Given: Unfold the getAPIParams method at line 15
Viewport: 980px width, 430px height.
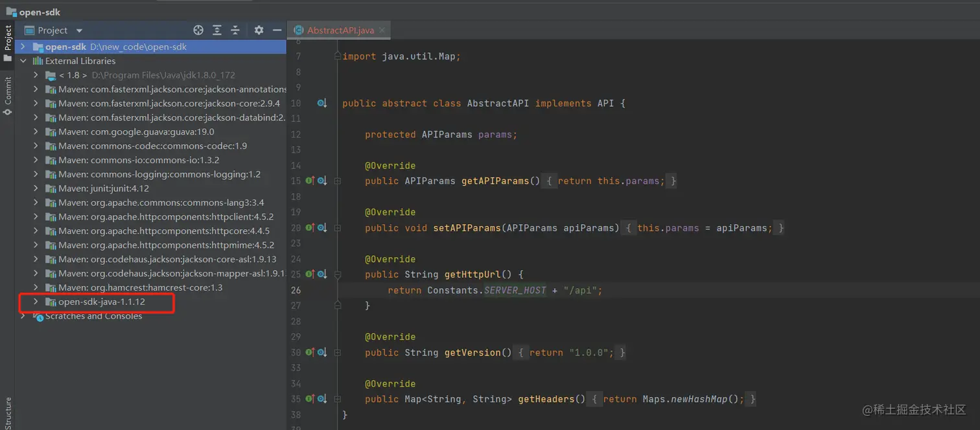Looking at the screenshot, I should click(337, 181).
